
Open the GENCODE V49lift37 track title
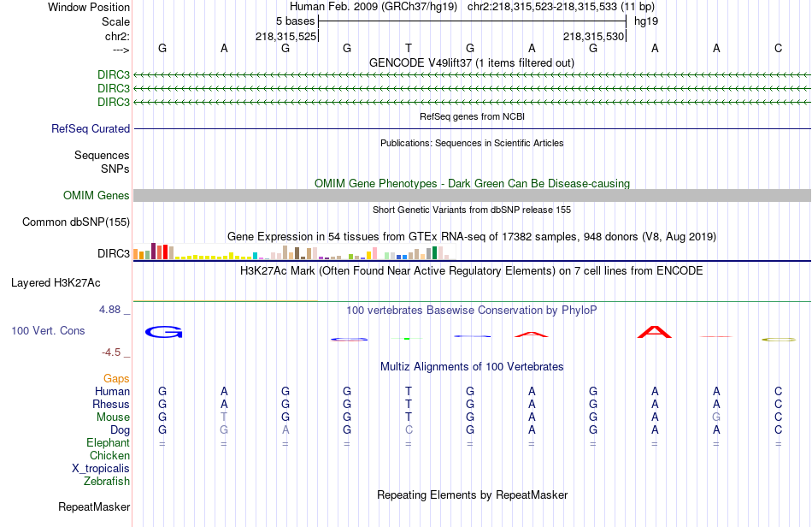pos(471,62)
